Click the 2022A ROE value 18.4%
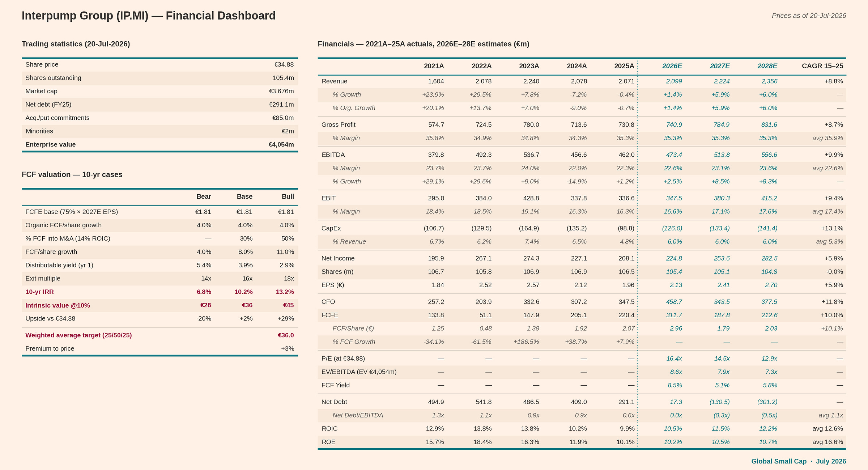 [x=483, y=443]
